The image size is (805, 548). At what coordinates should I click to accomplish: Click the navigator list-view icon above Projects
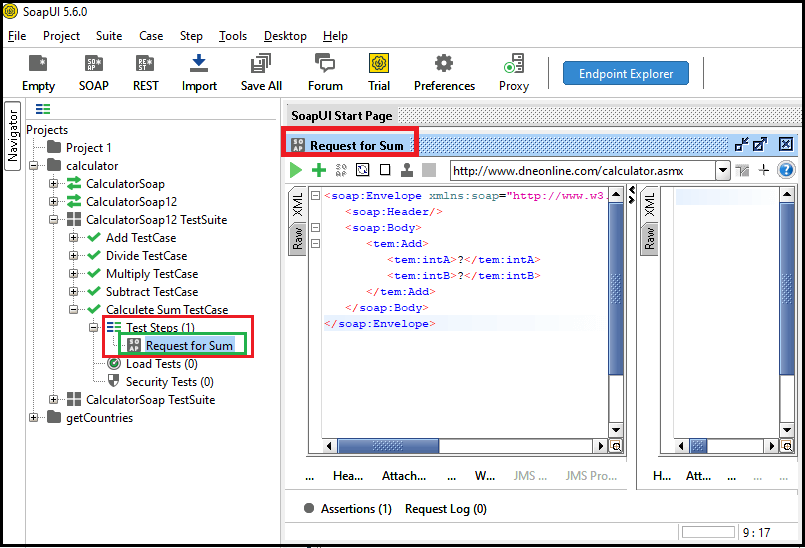[x=43, y=109]
